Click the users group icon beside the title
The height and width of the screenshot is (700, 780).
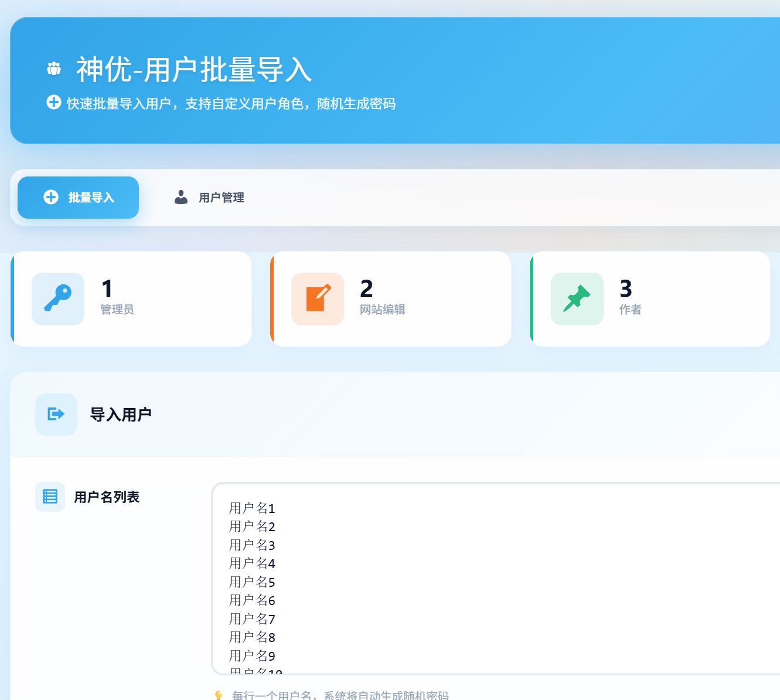coord(54,69)
